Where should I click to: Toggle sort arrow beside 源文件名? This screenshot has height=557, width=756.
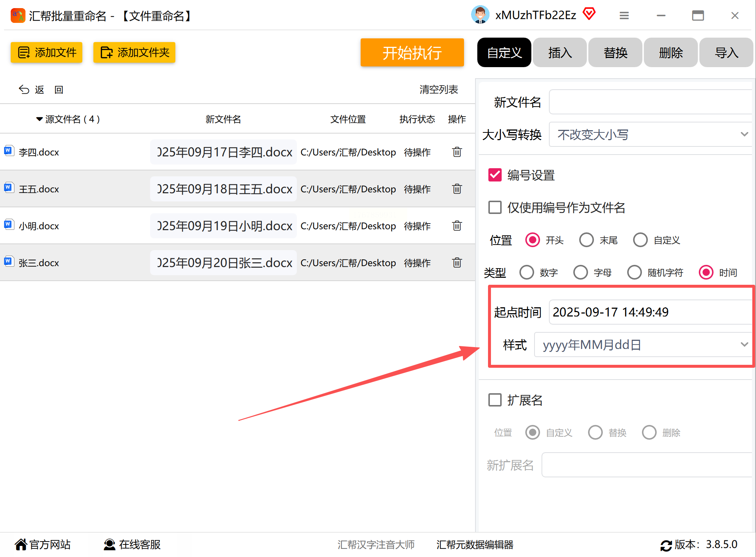click(x=39, y=119)
